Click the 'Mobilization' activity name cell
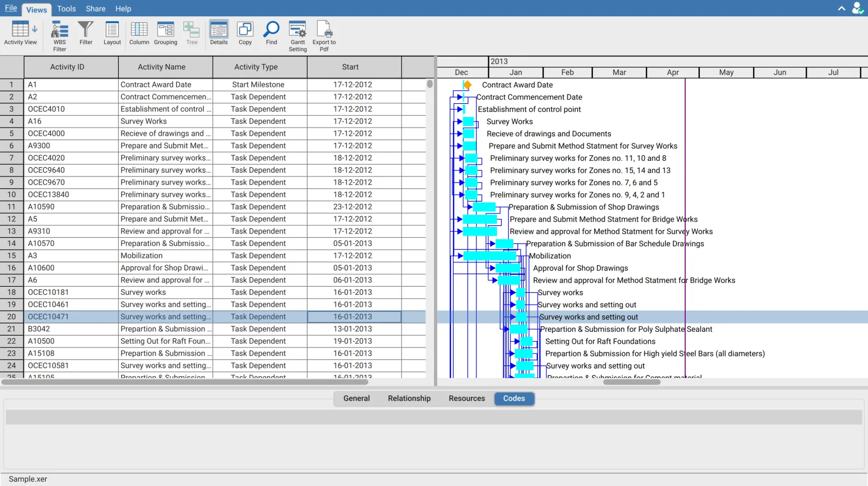Viewport: 868px width, 486px height. click(165, 256)
